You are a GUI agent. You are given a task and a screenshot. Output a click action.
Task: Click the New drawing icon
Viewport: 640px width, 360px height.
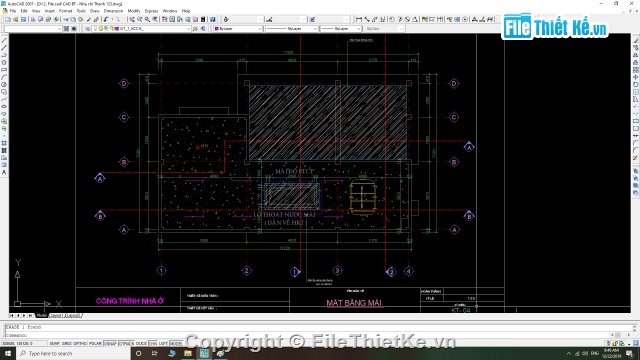8,19
